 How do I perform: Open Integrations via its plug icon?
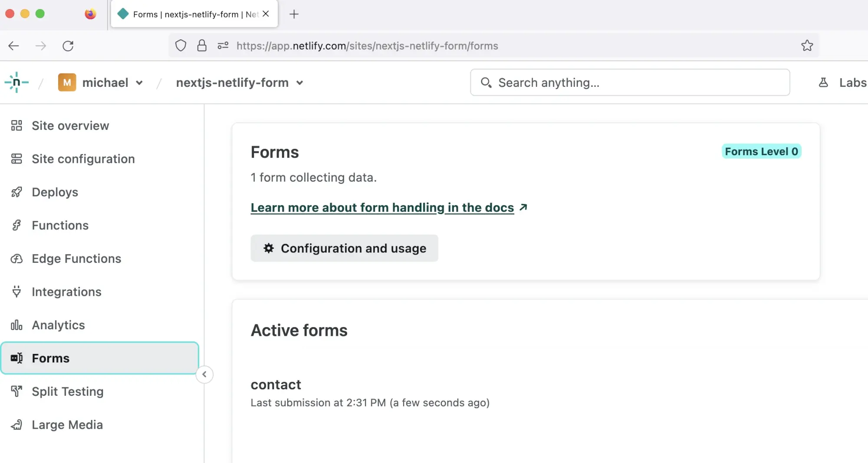(16, 291)
